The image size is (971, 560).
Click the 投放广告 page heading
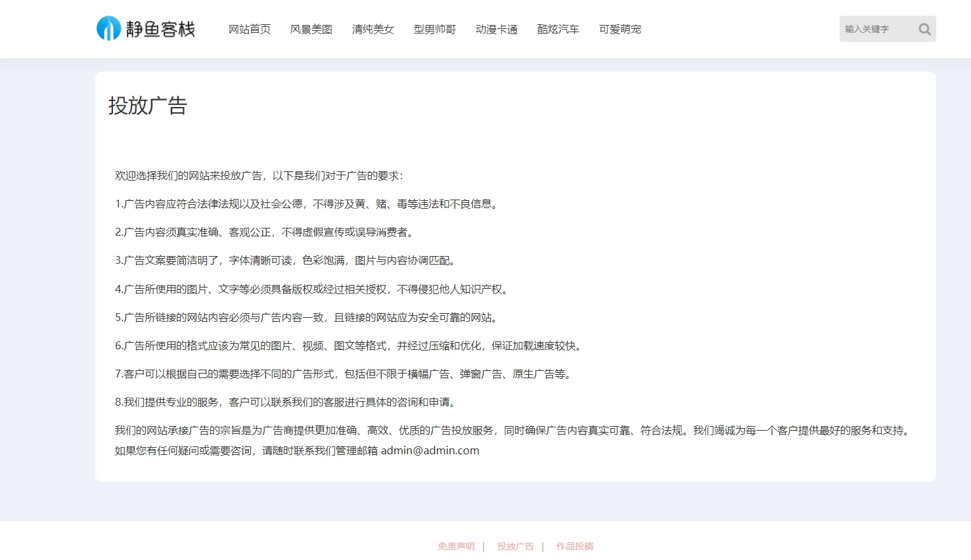tap(148, 106)
